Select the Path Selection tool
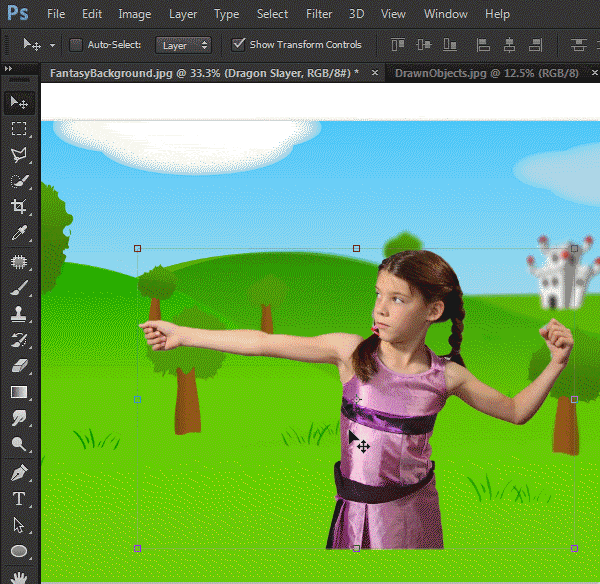 19,525
